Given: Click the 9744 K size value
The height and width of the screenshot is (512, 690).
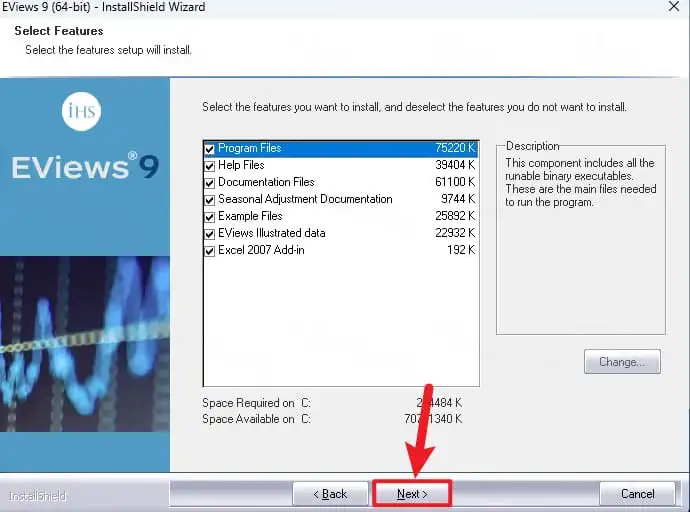Looking at the screenshot, I should coord(458,199).
